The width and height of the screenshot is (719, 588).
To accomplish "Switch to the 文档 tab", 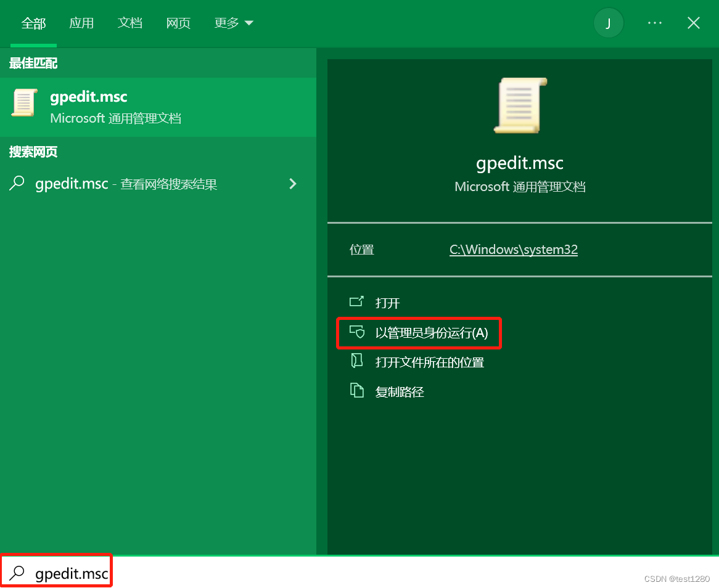I will pos(129,23).
